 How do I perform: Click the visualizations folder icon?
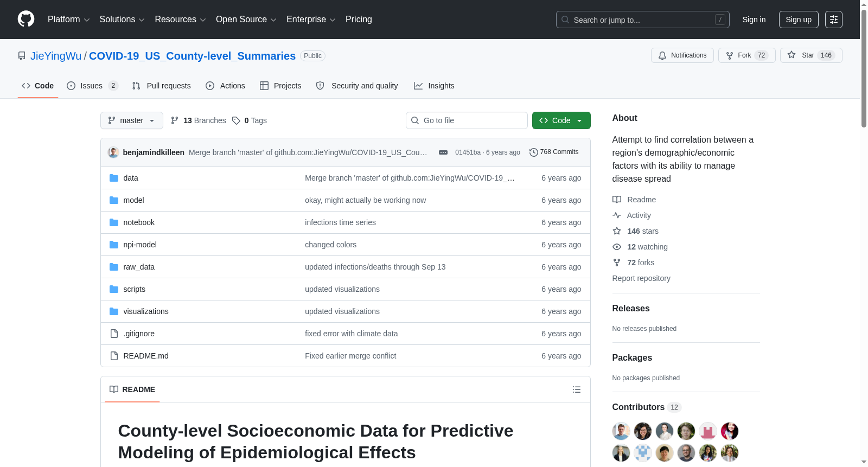(x=114, y=311)
